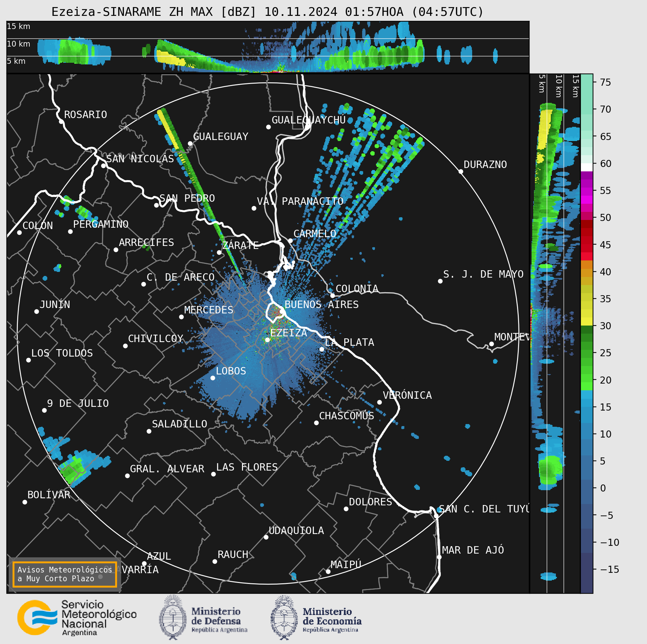This screenshot has height=644, width=647.
Task: Click the COLONIA city dot
Action: pos(332,296)
